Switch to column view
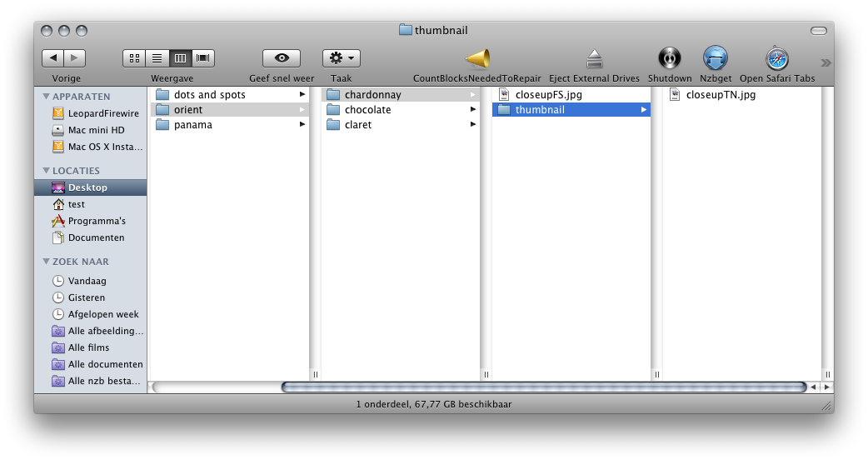Image resolution: width=868 pixels, height=460 pixels. point(180,57)
